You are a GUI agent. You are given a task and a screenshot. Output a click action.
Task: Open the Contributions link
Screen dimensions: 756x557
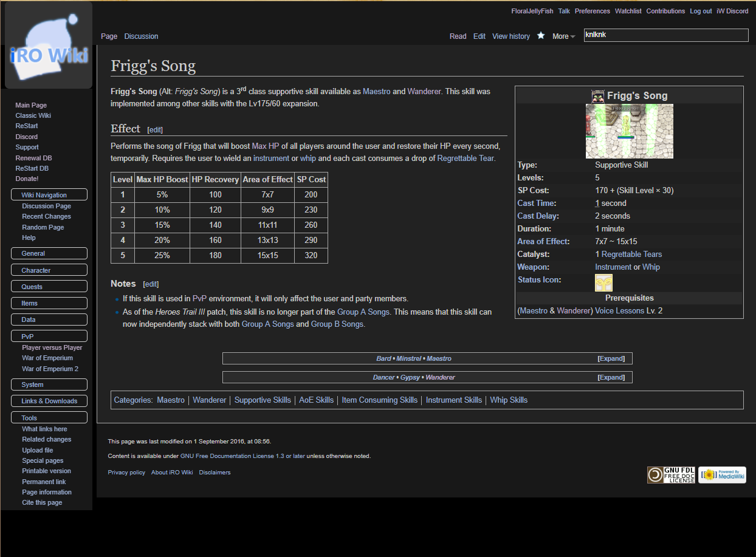click(665, 11)
